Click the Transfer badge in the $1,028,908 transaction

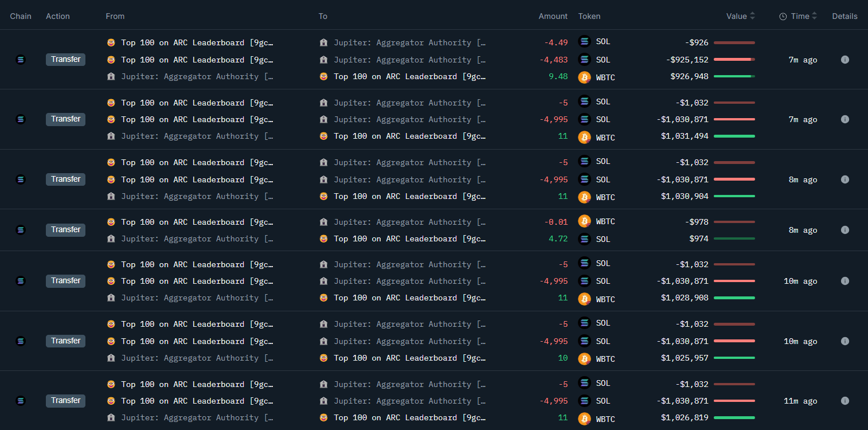pyautogui.click(x=65, y=281)
